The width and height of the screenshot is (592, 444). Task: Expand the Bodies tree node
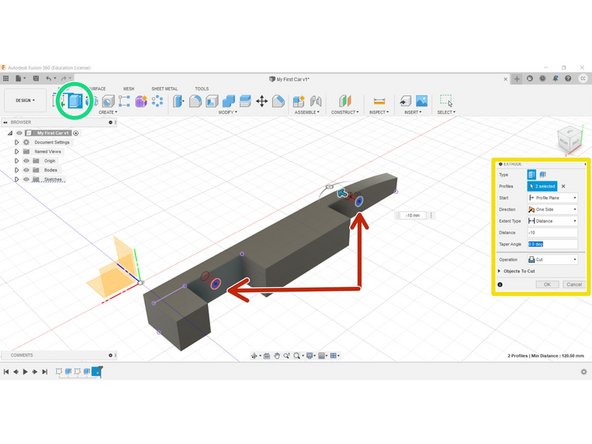click(17, 170)
